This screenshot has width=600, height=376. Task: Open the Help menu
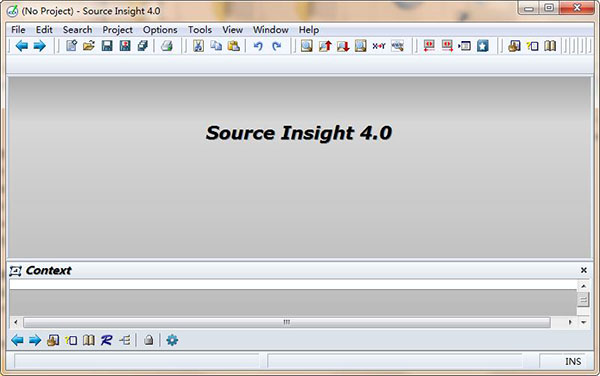click(x=309, y=30)
